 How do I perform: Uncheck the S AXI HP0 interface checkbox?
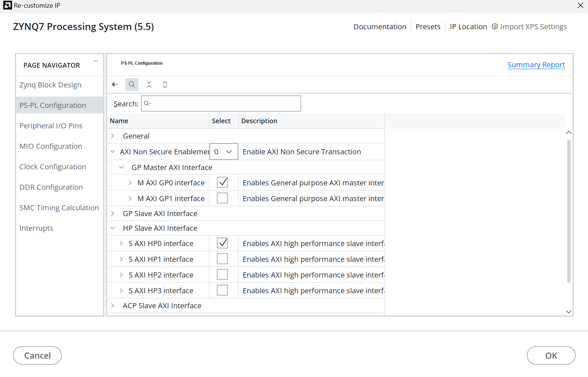point(222,243)
